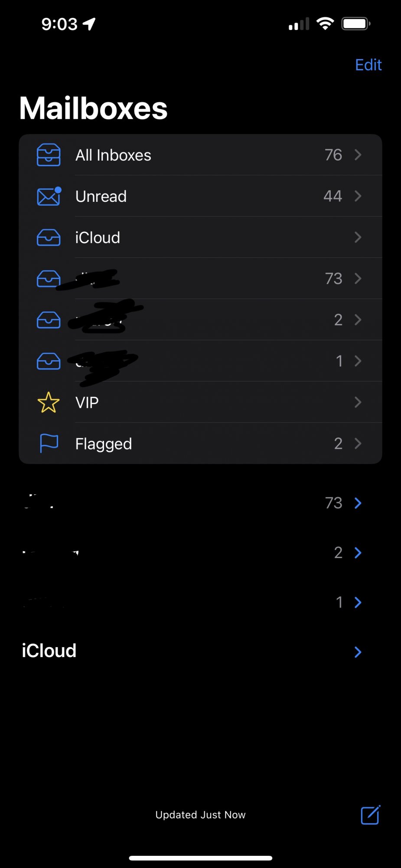This screenshot has height=868, width=401.
Task: Compose a new message with pencil icon
Action: point(371,815)
